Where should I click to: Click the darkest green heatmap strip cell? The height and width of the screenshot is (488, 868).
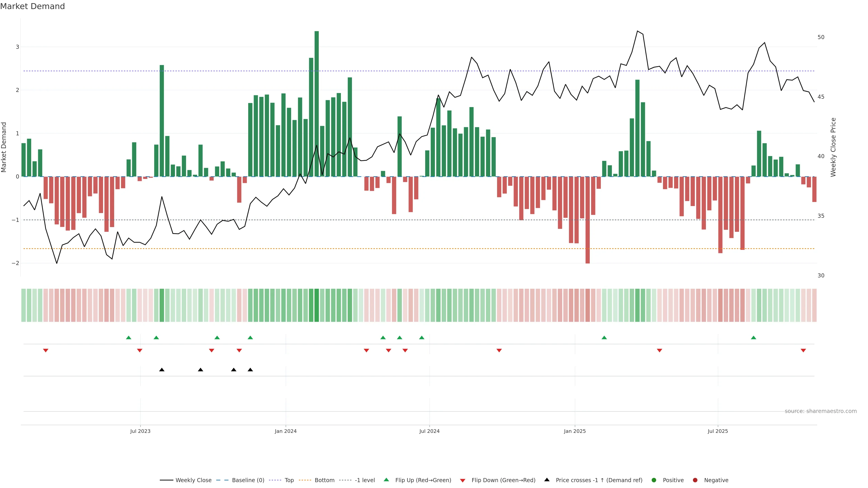[316, 305]
